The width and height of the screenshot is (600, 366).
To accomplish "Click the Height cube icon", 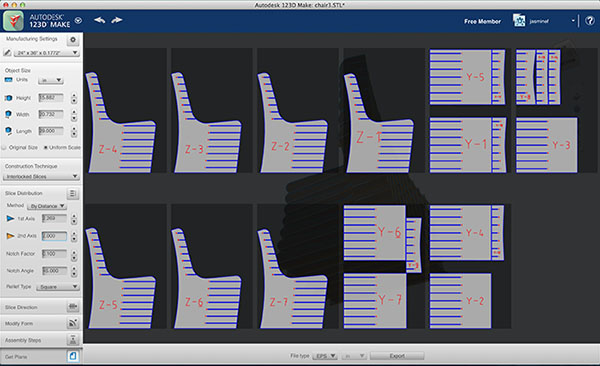I will pos(8,98).
